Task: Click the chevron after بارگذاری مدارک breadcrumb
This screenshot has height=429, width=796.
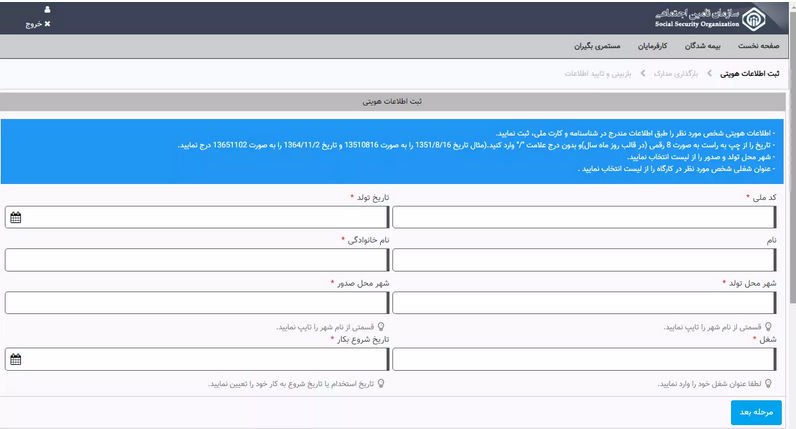Action: (643, 74)
